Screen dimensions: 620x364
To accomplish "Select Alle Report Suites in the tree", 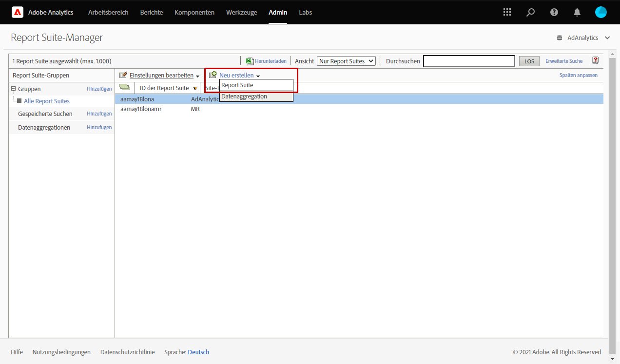I will [x=47, y=101].
